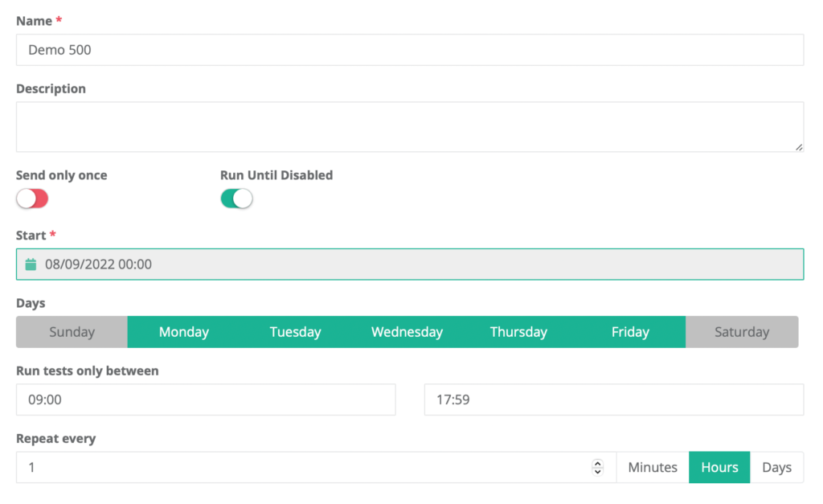823x504 pixels.
Task: Click the up arrow of the Repeat stepper
Action: coord(598,463)
